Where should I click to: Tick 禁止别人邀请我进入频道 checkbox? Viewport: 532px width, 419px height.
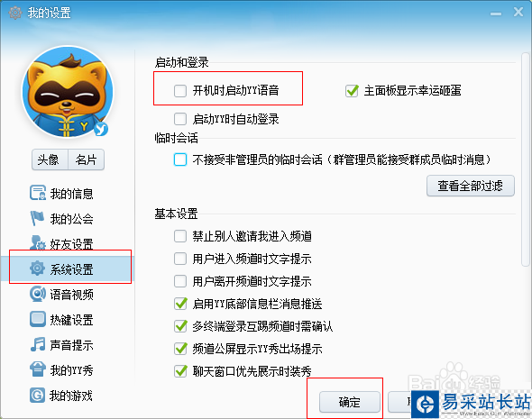click(x=180, y=236)
